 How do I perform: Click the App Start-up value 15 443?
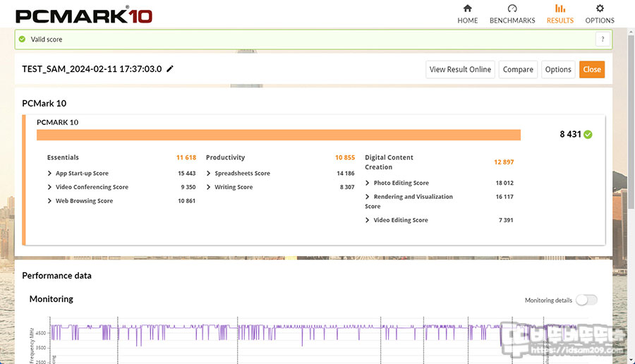(x=187, y=174)
